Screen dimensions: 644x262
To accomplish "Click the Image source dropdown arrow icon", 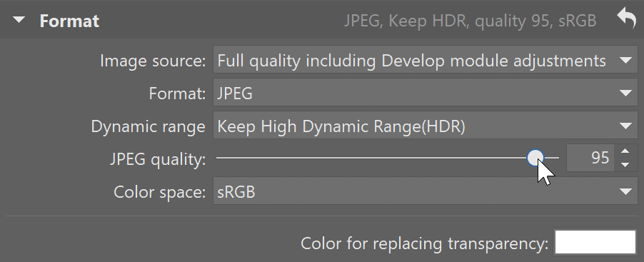I will (x=625, y=61).
